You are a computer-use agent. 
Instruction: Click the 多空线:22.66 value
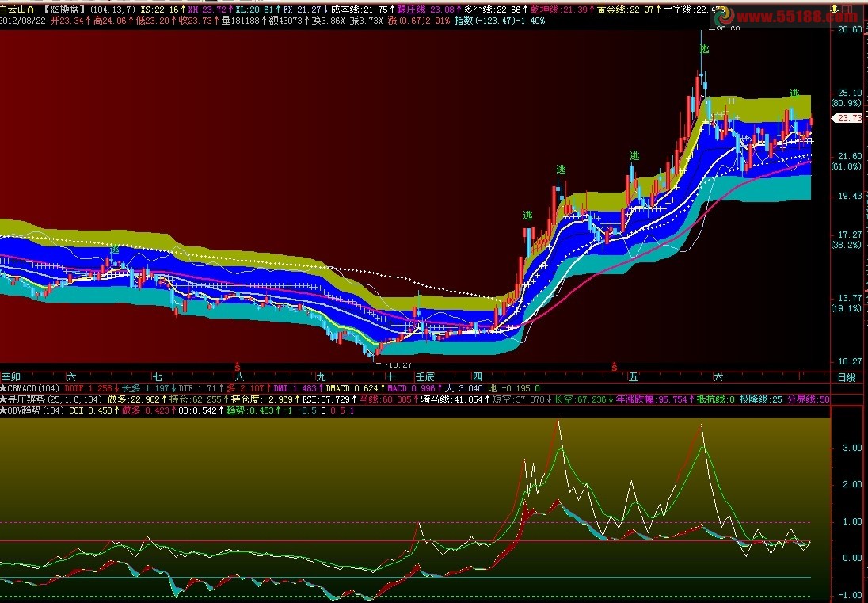click(x=492, y=10)
